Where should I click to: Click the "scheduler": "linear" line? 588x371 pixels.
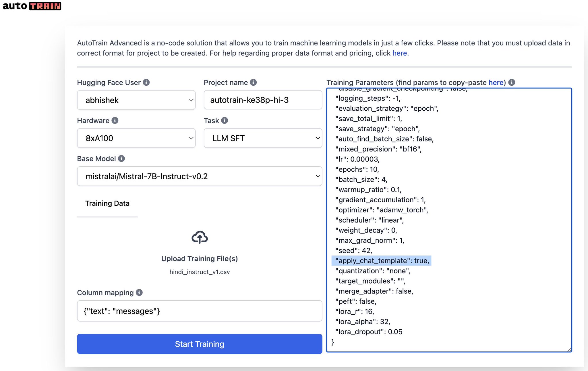(x=370, y=220)
